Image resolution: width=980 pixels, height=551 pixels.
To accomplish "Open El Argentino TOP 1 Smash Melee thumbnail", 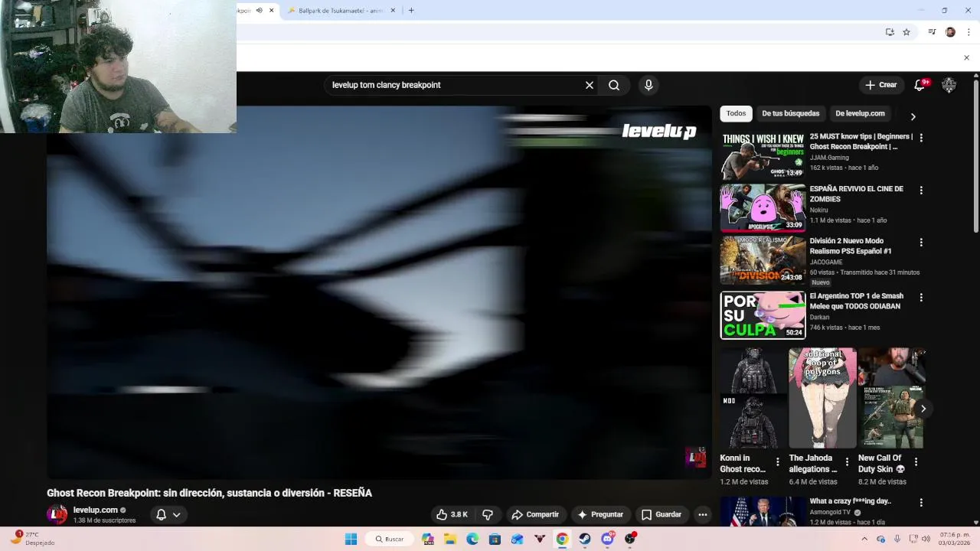I will click(x=763, y=315).
